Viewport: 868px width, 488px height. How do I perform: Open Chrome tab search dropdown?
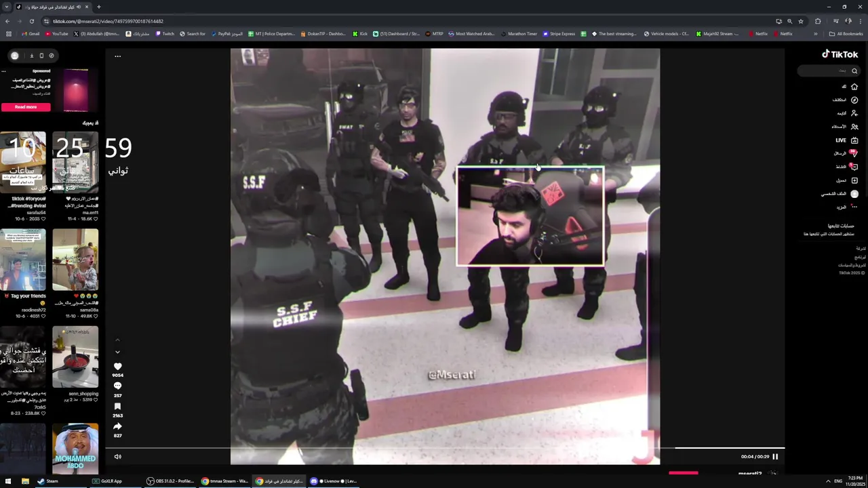click(6, 7)
